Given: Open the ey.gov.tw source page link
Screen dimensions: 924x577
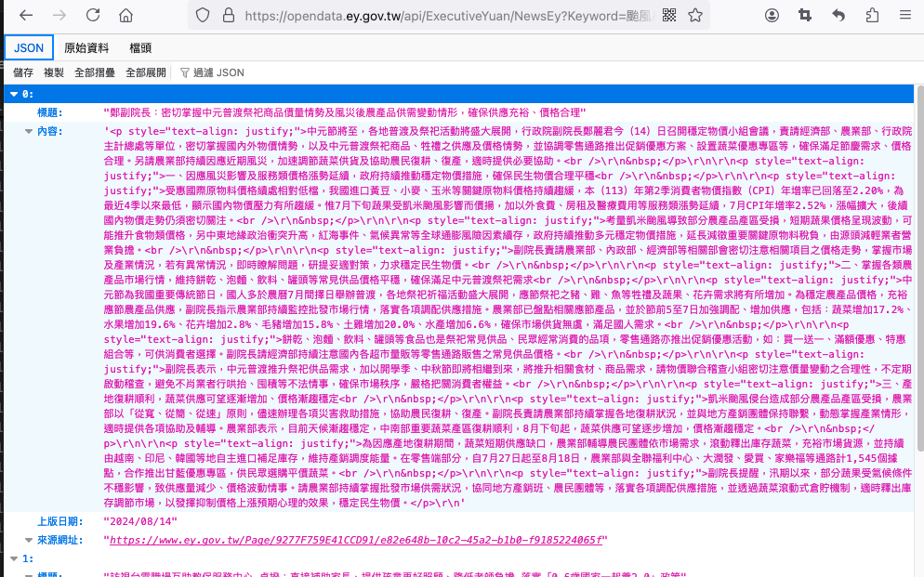Looking at the screenshot, I should pyautogui.click(x=356, y=540).
